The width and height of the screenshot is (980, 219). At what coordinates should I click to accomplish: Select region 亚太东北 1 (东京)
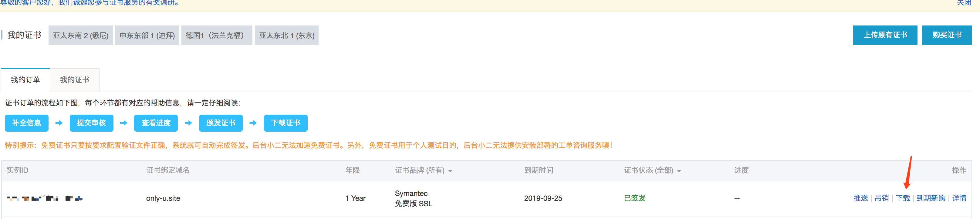point(286,35)
